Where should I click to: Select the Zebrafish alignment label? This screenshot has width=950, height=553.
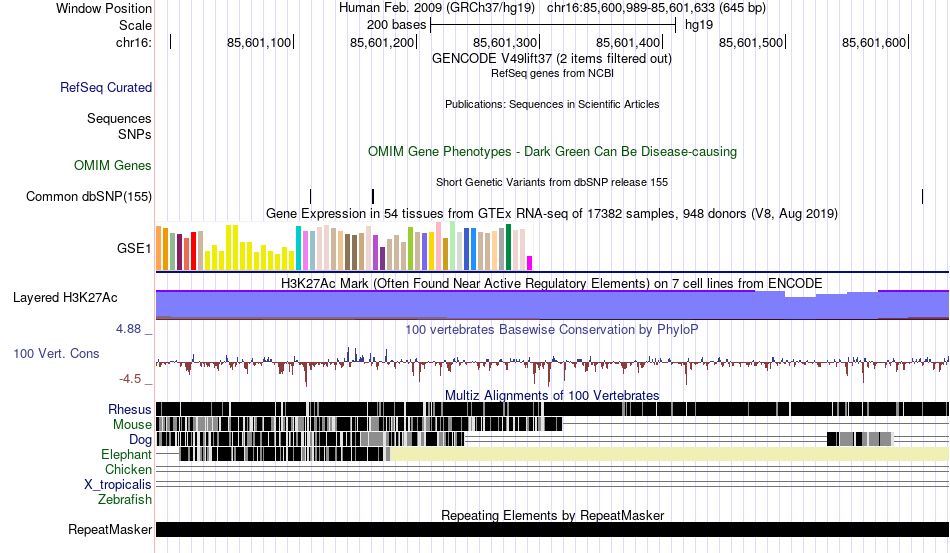125,500
